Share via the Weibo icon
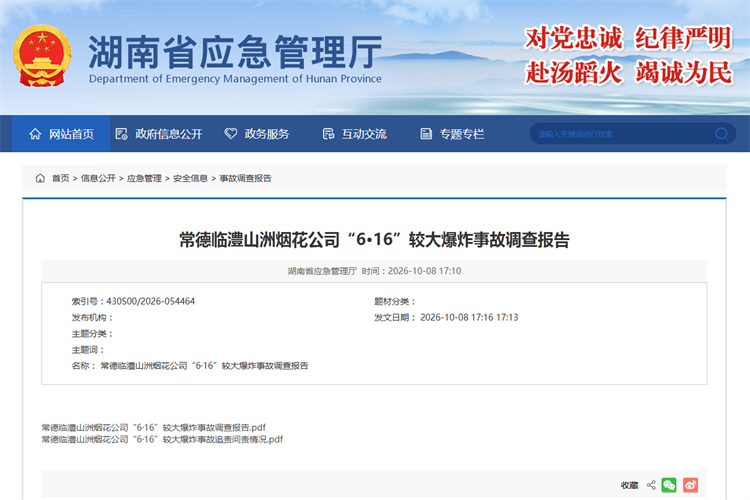The image size is (750, 500). coord(690,485)
